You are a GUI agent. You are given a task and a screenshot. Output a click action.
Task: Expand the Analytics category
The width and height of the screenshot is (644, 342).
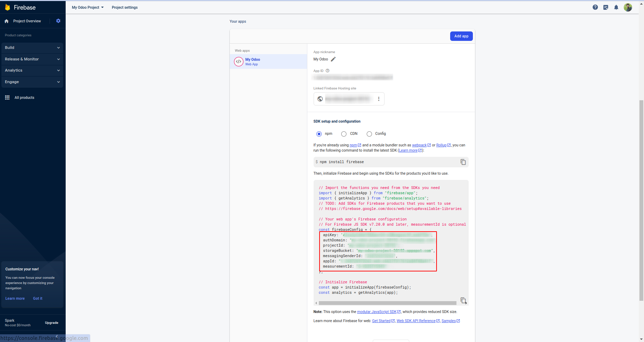pyautogui.click(x=32, y=71)
